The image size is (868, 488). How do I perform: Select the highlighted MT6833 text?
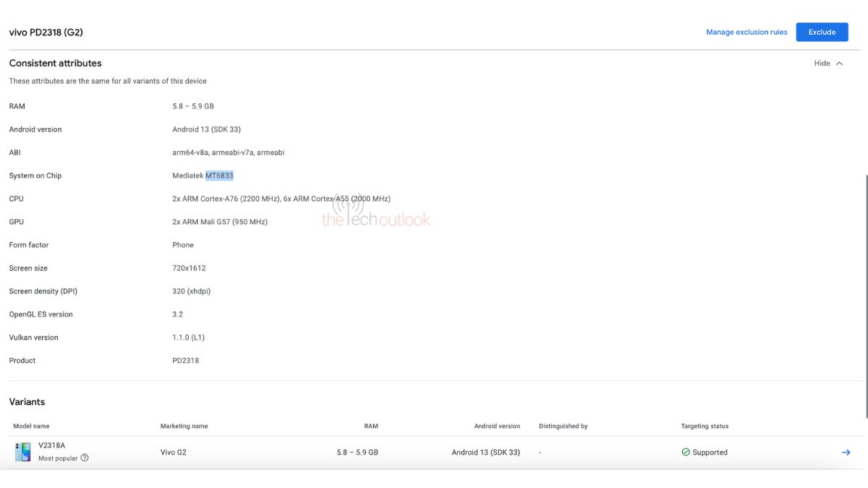click(x=219, y=176)
